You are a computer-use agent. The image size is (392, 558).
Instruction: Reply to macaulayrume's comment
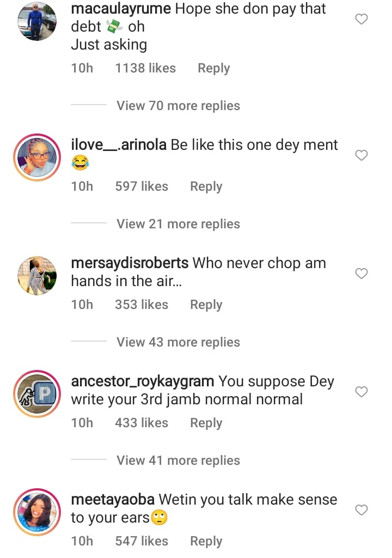tap(213, 69)
